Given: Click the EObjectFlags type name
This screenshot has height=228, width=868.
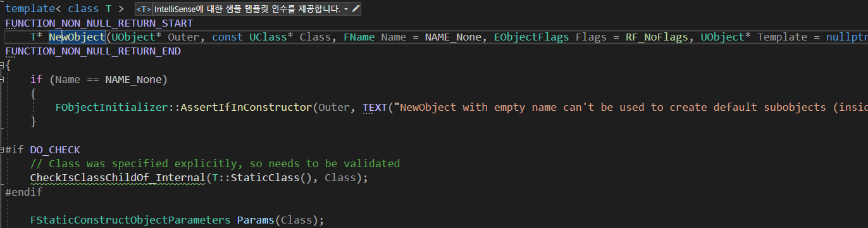Looking at the screenshot, I should (531, 37).
